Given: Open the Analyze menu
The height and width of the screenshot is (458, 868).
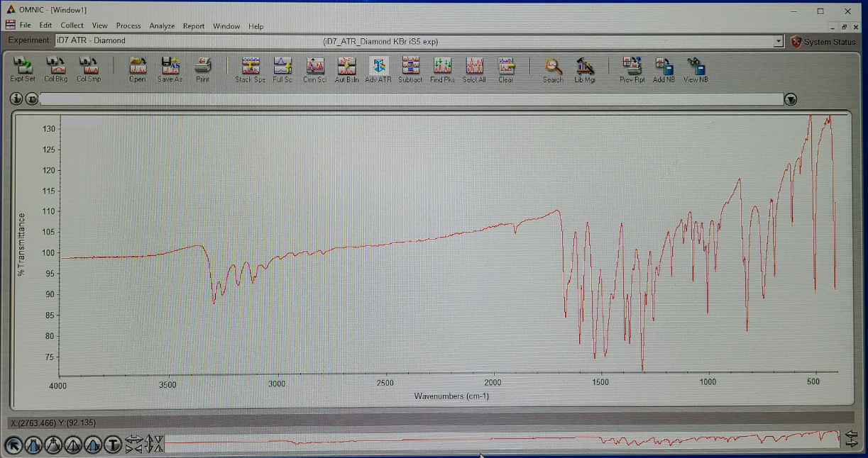Looking at the screenshot, I should tap(162, 26).
